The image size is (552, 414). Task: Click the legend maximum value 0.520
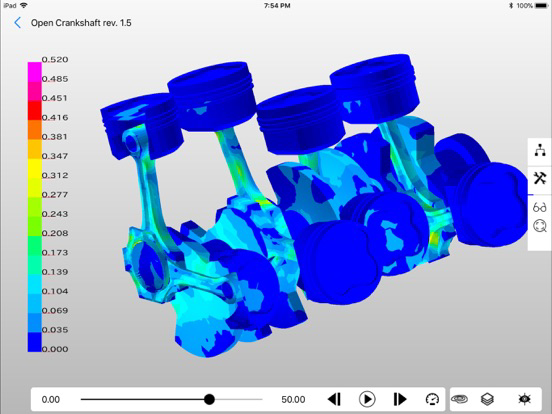coord(55,59)
